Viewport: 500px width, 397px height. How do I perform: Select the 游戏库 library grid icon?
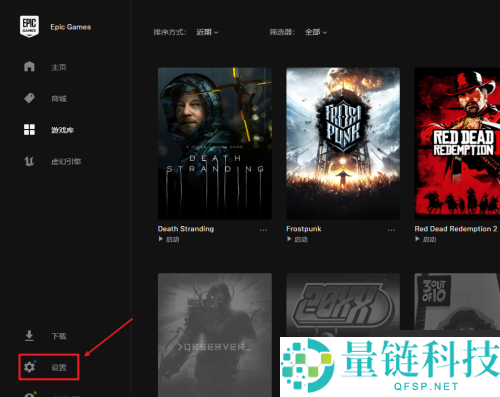tap(29, 130)
